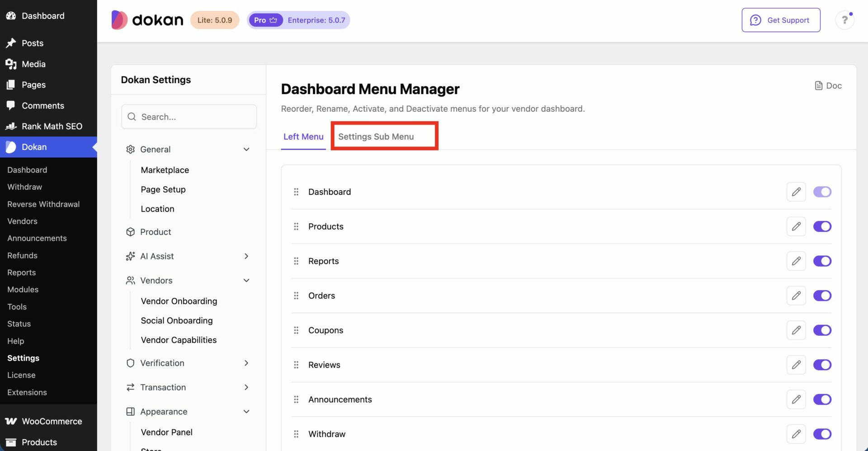
Task: Click the edit pencil for Orders row
Action: (796, 296)
